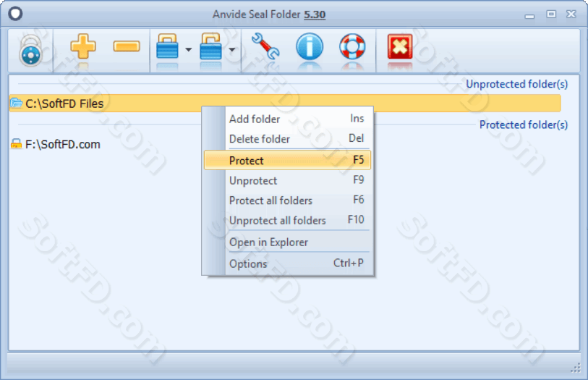This screenshot has height=380, width=588.
Task: Select Protect in the context menu
Action: (x=287, y=160)
